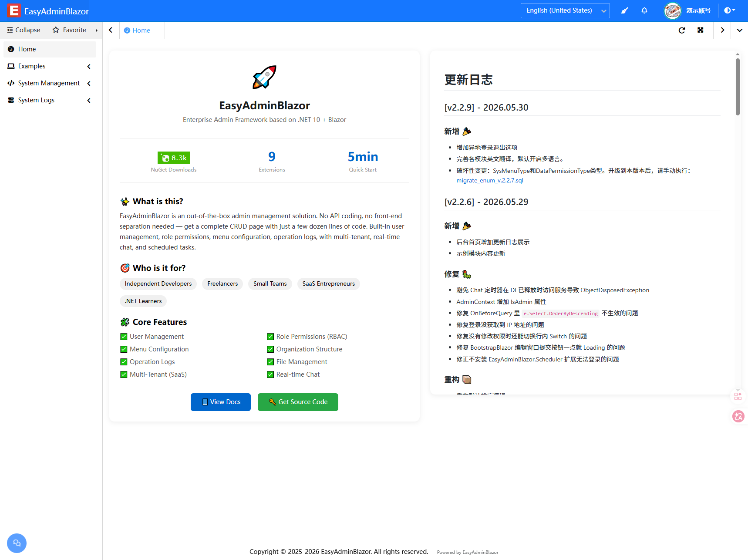Click the [v2.2.6] - 2026.05.29 heading
Image resolution: width=748 pixels, height=560 pixels.
[x=486, y=202]
